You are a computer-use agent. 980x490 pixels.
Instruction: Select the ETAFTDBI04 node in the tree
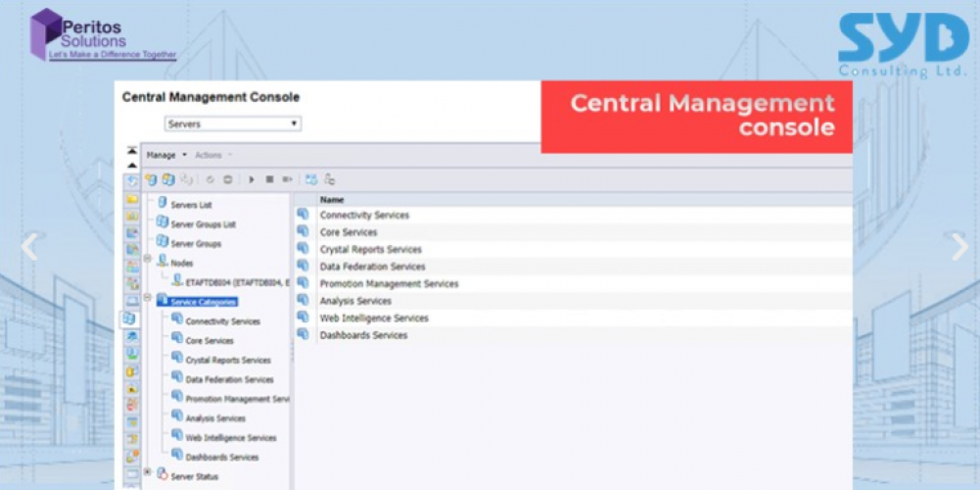238,282
